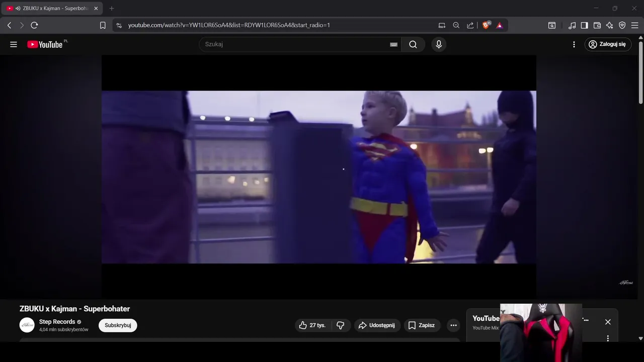Toggle the browser sidebar panel
Viewport: 644px width, 362px height.
[x=585, y=25]
